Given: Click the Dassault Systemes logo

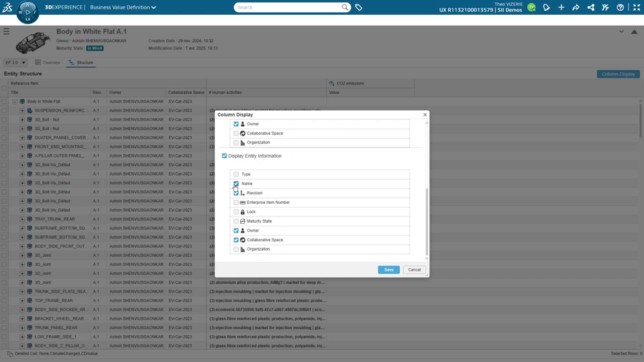Looking at the screenshot, I should tap(7, 7).
